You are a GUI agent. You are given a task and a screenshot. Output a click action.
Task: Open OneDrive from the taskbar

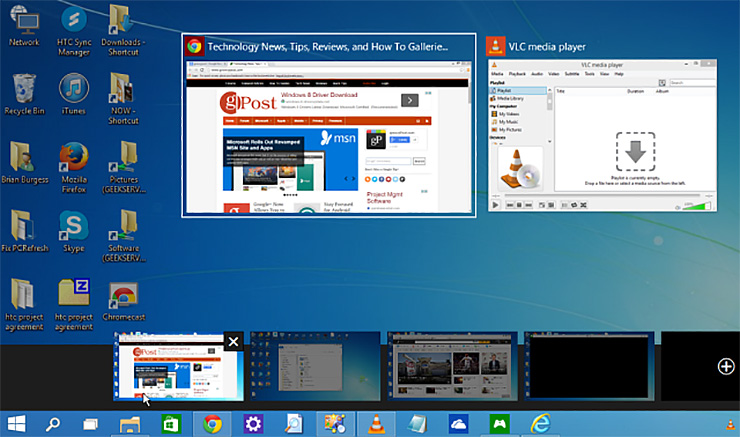(458, 424)
